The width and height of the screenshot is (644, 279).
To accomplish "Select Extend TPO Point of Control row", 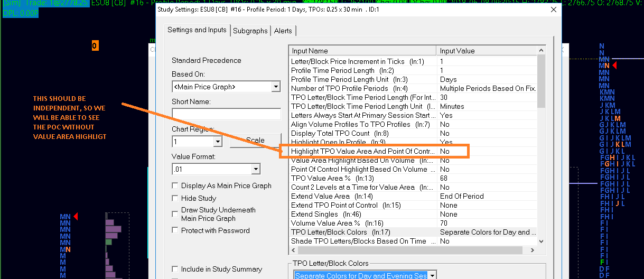I will (413, 205).
